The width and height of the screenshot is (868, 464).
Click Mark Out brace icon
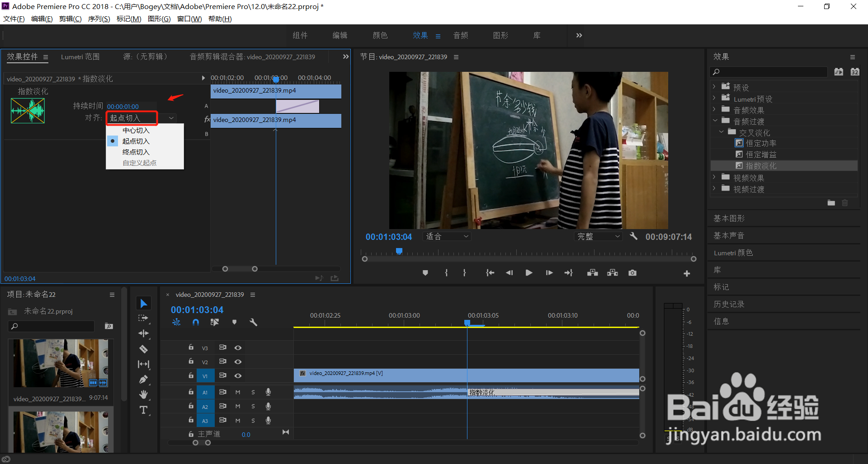(464, 273)
